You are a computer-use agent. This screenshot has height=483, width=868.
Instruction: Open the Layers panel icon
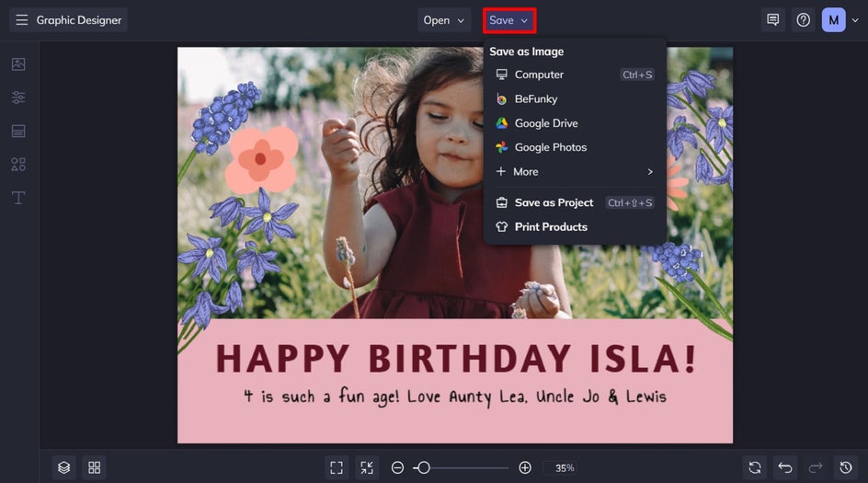[x=63, y=467]
